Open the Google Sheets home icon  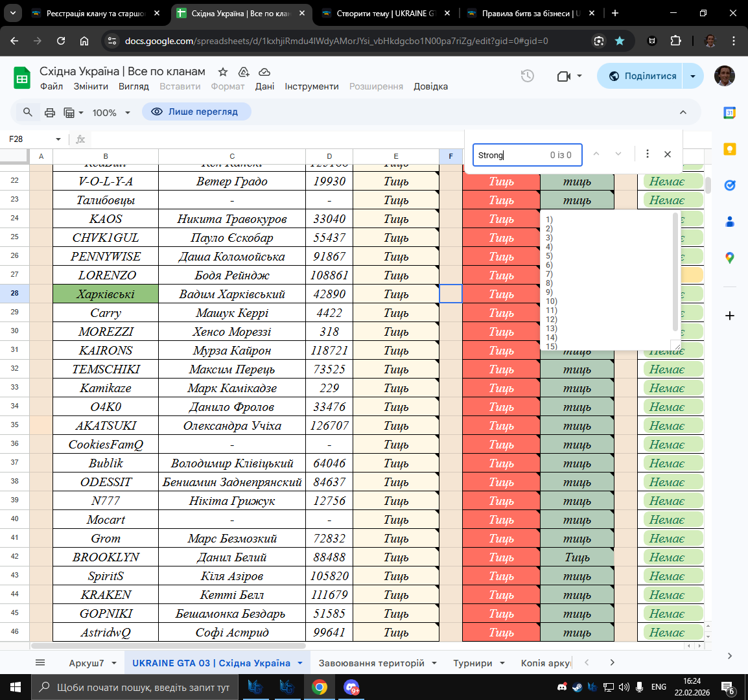pyautogui.click(x=21, y=78)
